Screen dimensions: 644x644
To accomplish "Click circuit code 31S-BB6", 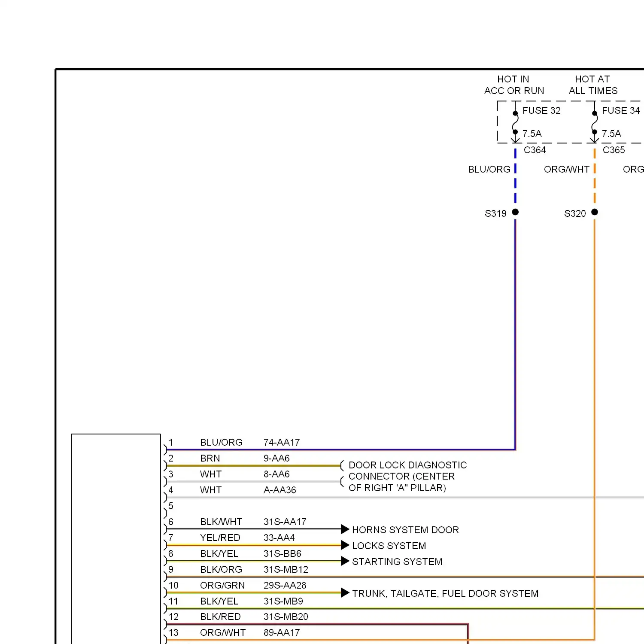I will (x=282, y=553).
